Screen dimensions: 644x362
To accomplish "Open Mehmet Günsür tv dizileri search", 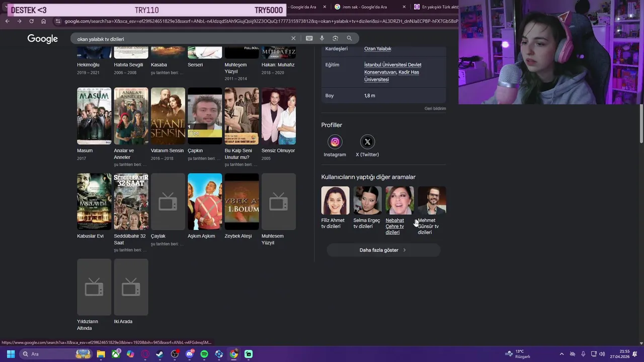I will [x=432, y=211].
